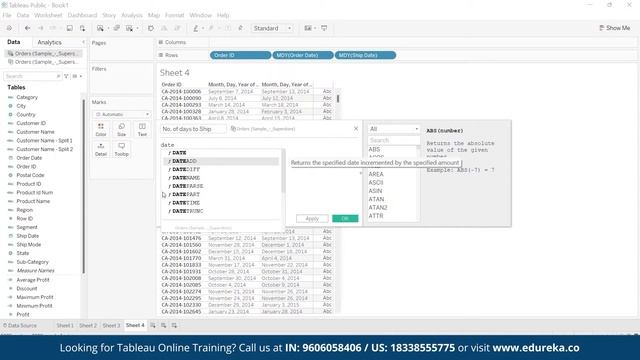Click the New worksheet toolbar icon
Viewport: 640px width, 360px height.
[100, 28]
